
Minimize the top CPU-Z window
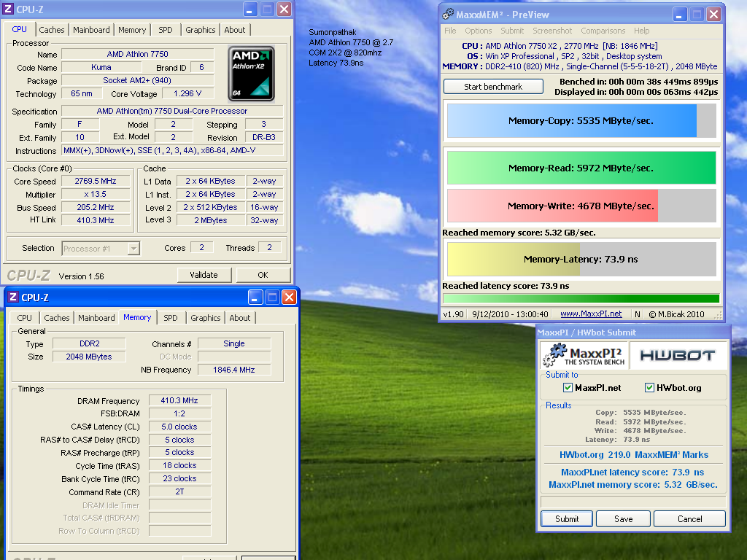pos(250,9)
